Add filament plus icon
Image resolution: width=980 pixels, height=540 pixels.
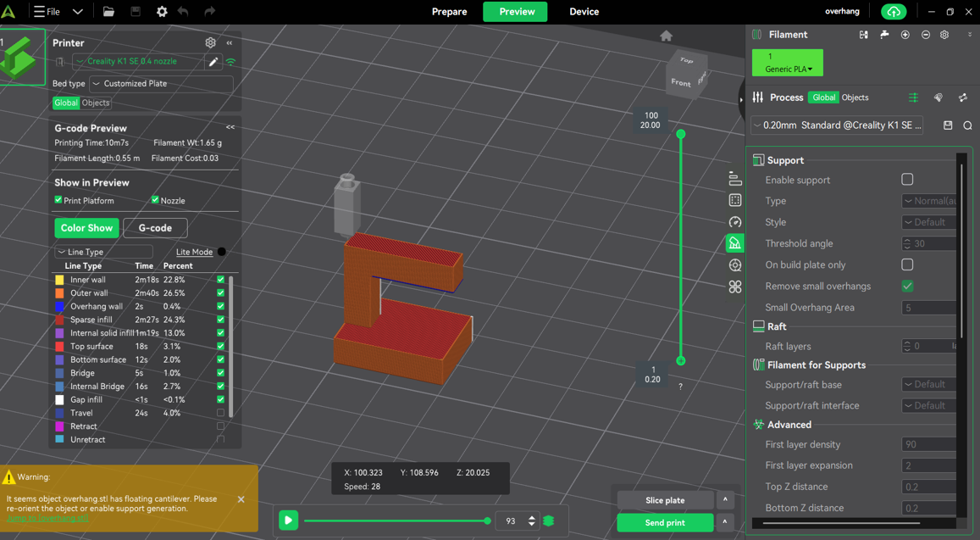click(x=905, y=35)
